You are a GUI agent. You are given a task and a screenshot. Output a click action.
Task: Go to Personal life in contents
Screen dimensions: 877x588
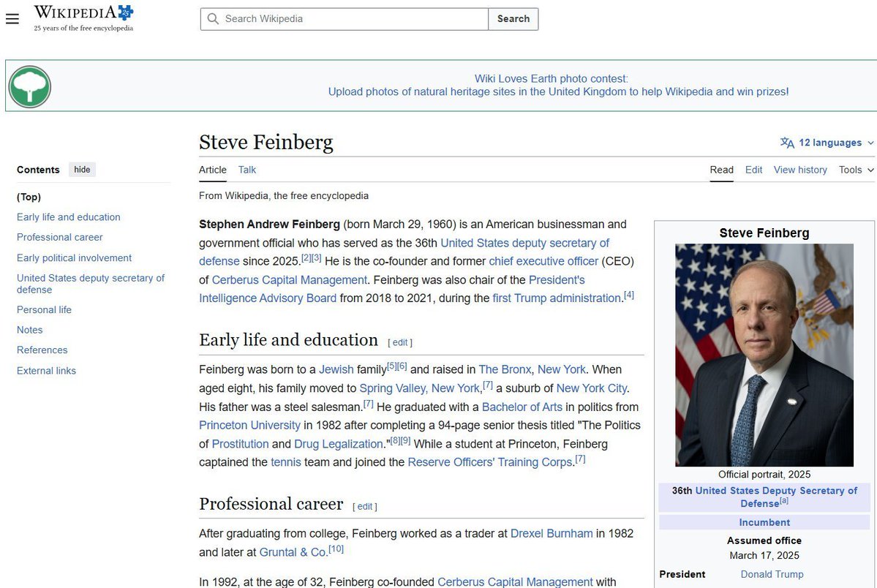[x=44, y=310]
